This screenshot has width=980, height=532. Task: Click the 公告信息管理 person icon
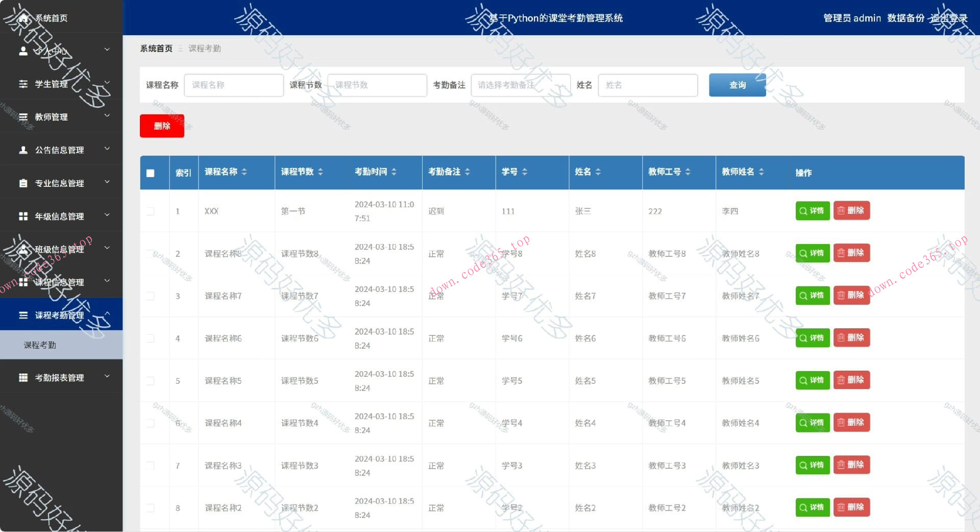22,150
